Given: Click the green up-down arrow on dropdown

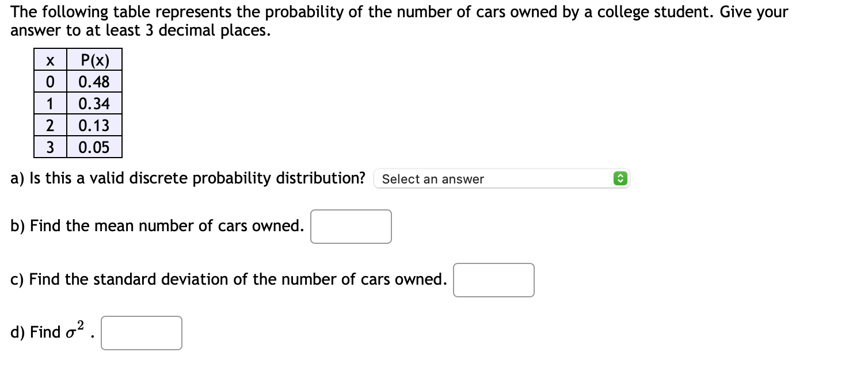Looking at the screenshot, I should pos(620,178).
